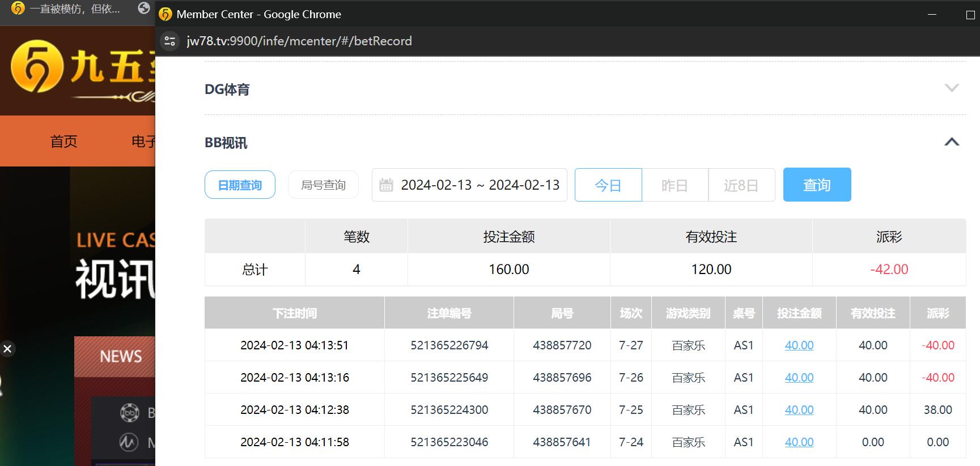Image resolution: width=980 pixels, height=466 pixels.
Task: Click the 下注时间 column header
Action: click(295, 313)
